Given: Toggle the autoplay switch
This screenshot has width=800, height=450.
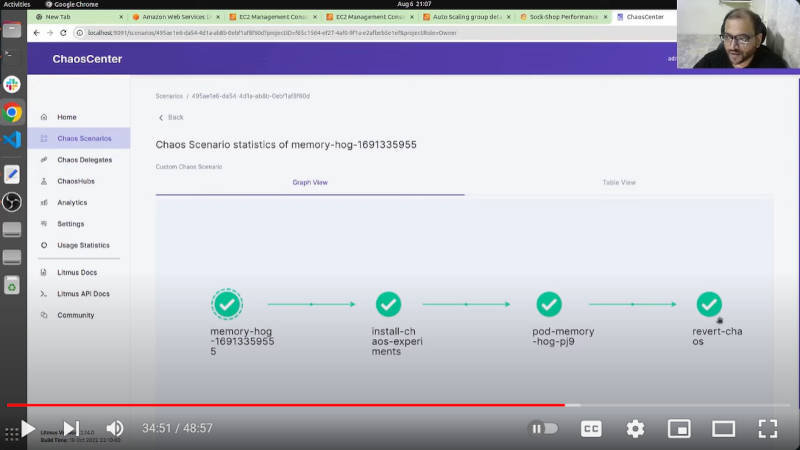Looking at the screenshot, I should [544, 429].
